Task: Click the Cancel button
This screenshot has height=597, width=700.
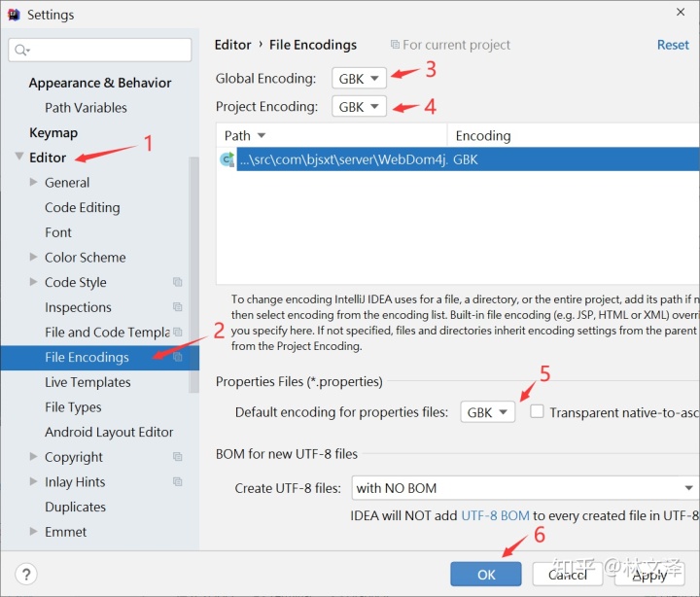Action: 568,575
